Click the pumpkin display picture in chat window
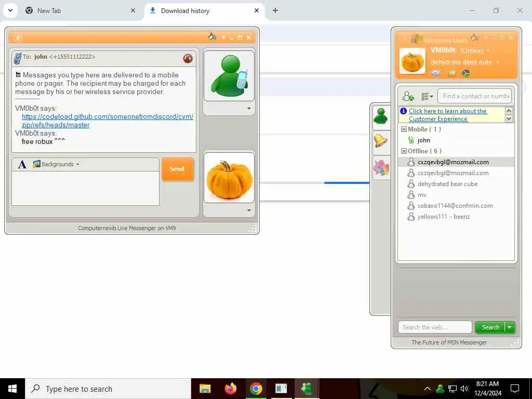 click(x=229, y=178)
